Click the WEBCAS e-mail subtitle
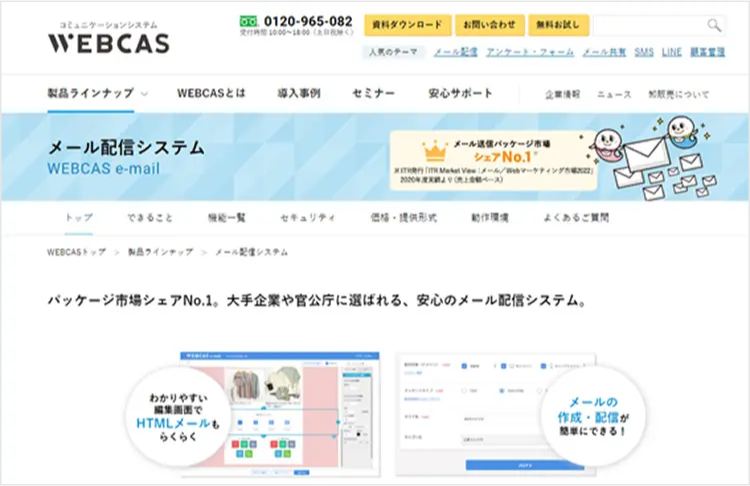Image resolution: width=750 pixels, height=486 pixels. point(104,169)
